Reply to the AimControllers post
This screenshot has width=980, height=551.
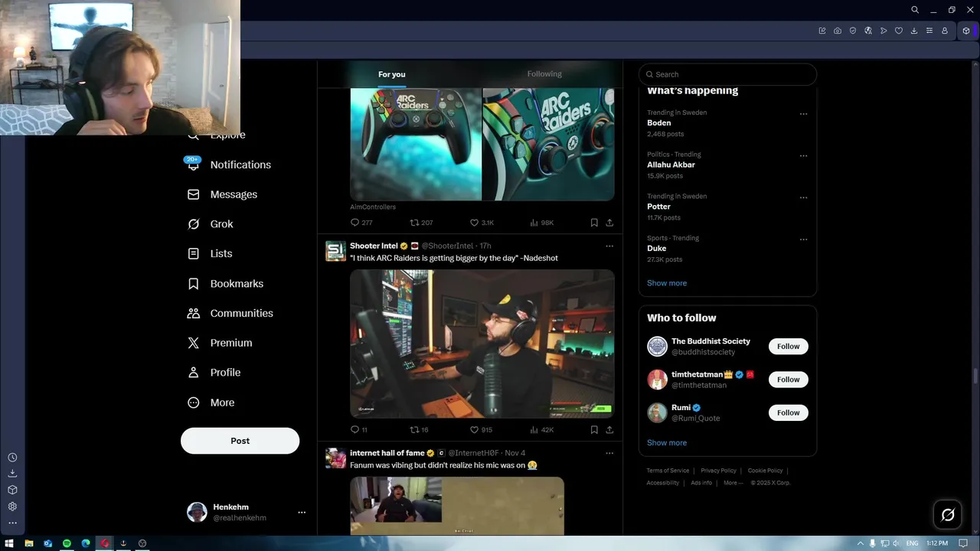coord(361,223)
